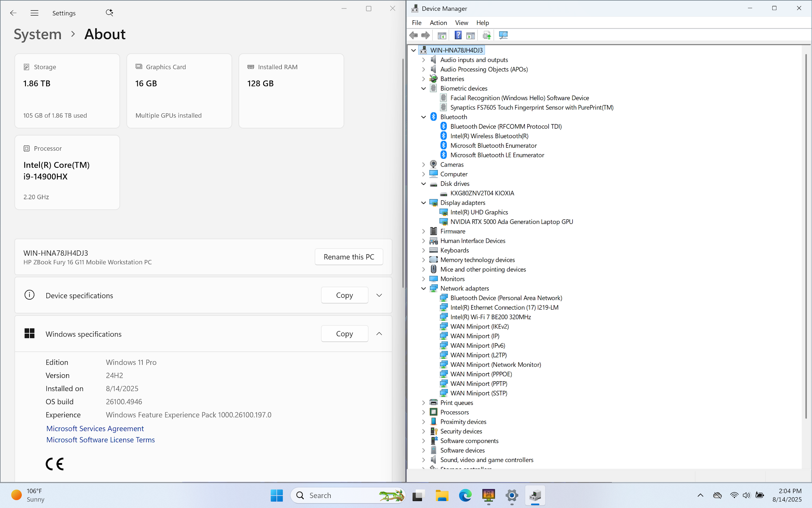Open Microsoft Software License Terms link
This screenshot has height=508, width=812.
pos(100,440)
